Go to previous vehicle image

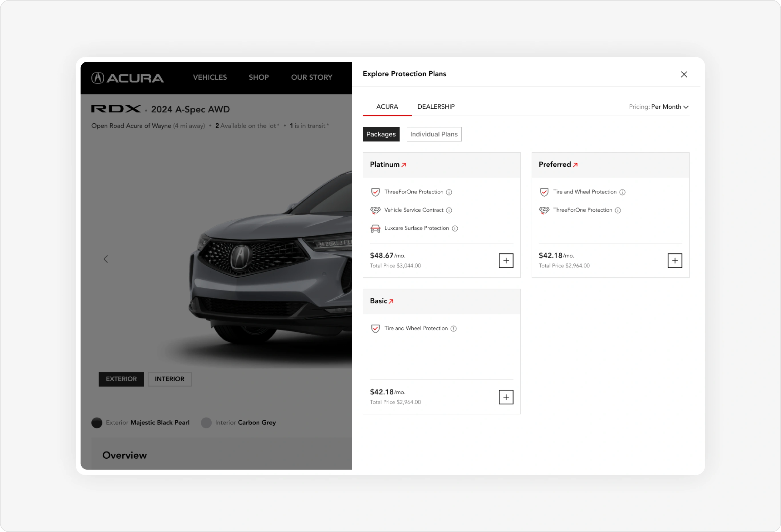tap(106, 259)
